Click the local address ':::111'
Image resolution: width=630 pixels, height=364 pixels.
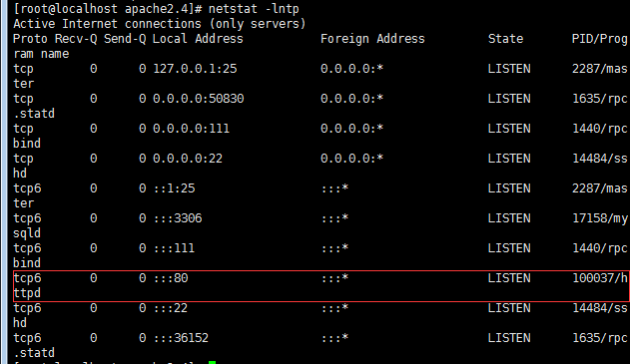pos(174,248)
